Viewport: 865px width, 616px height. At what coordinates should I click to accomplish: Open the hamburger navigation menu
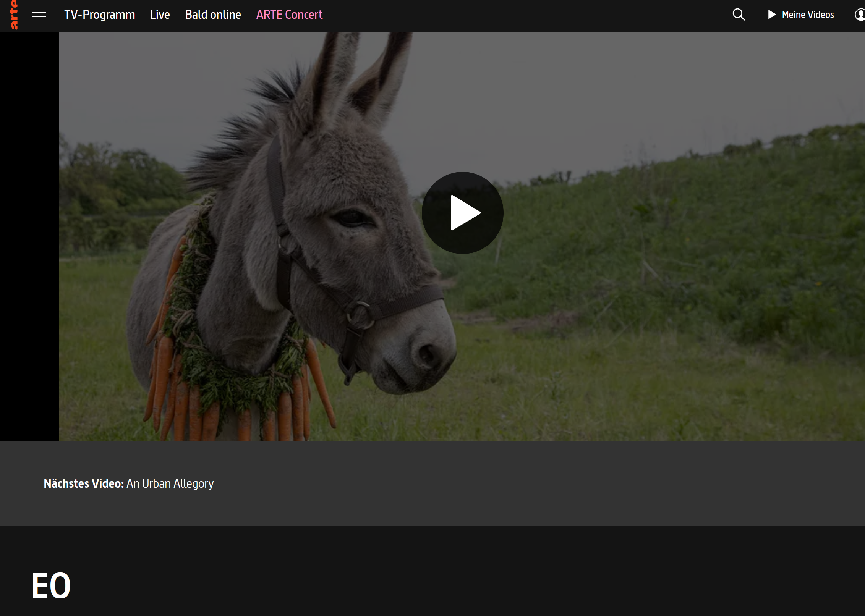[39, 15]
